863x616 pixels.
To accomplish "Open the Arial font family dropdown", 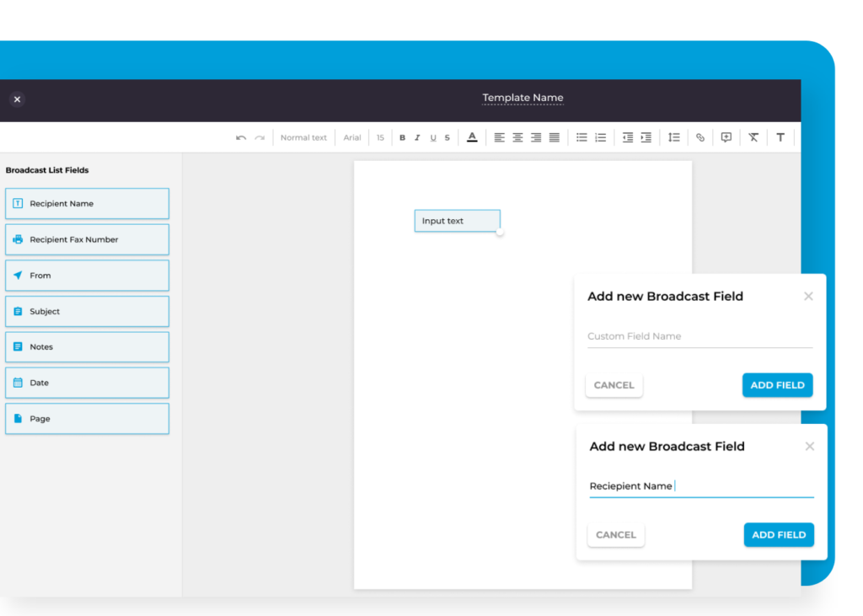I will point(351,137).
